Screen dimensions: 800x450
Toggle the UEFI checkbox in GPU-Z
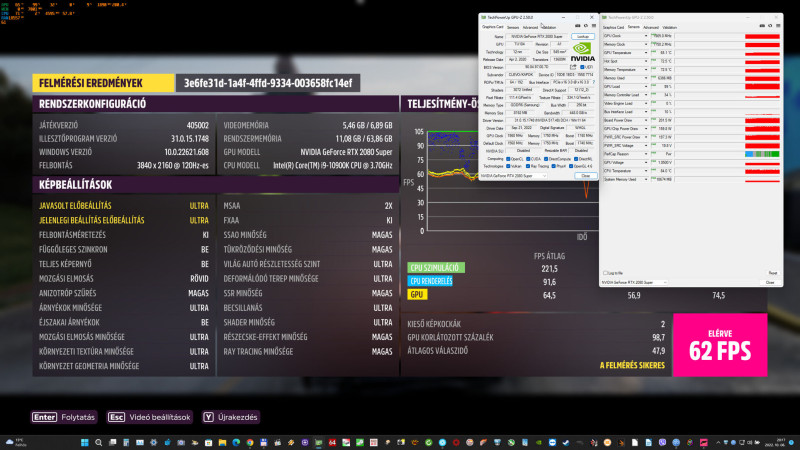point(582,67)
